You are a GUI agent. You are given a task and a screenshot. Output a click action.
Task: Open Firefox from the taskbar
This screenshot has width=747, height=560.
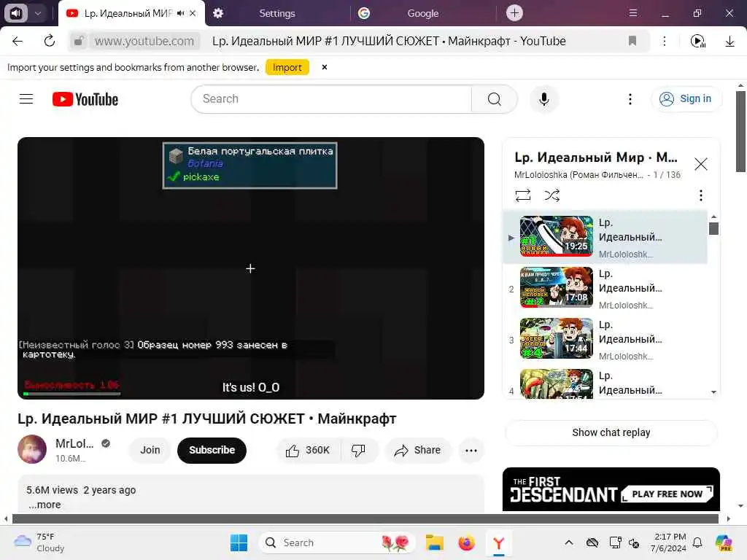coord(466,542)
